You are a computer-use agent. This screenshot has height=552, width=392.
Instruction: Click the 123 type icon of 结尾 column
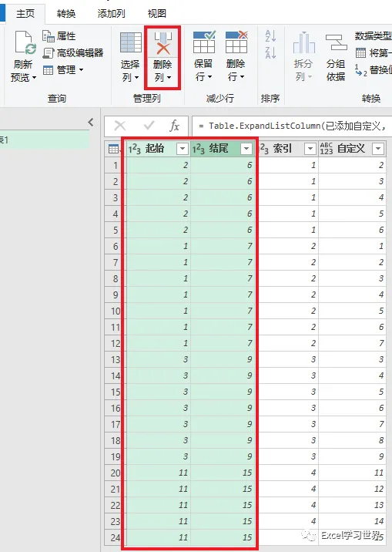[198, 149]
